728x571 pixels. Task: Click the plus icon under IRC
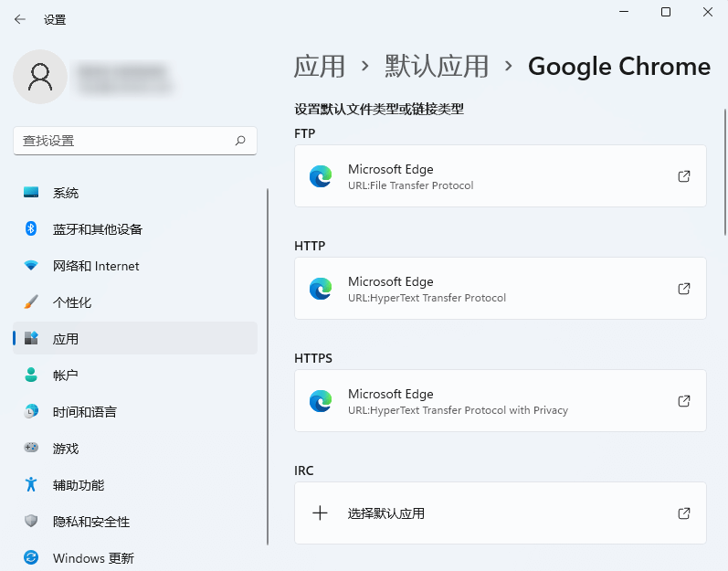click(x=320, y=513)
